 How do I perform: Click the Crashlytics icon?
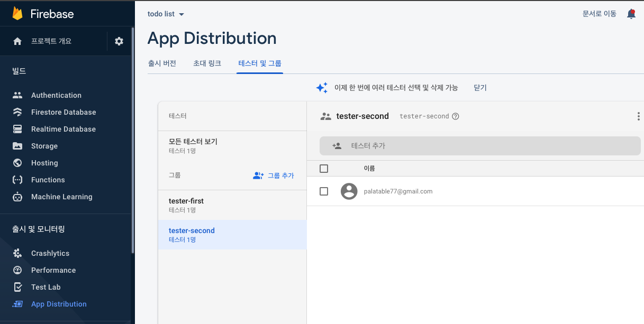17,253
